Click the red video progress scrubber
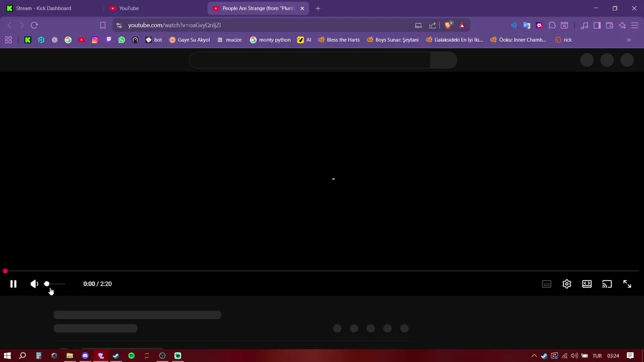The image size is (644, 362). coord(5,271)
